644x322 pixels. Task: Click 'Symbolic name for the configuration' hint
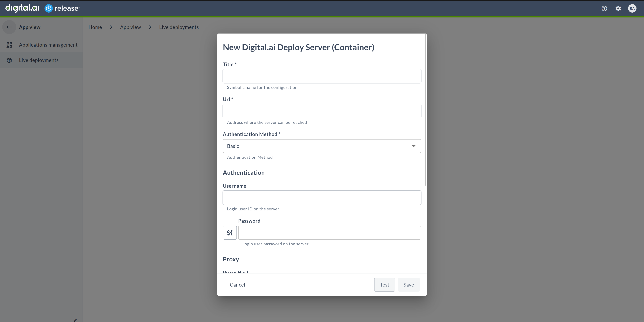tap(262, 87)
